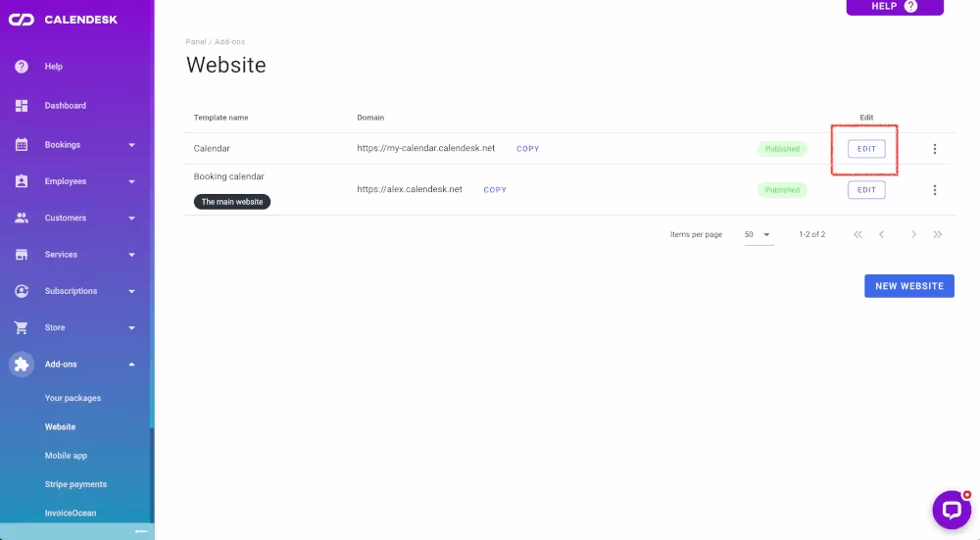
Task: Expand the Bookings submenu arrow
Action: pos(131,145)
